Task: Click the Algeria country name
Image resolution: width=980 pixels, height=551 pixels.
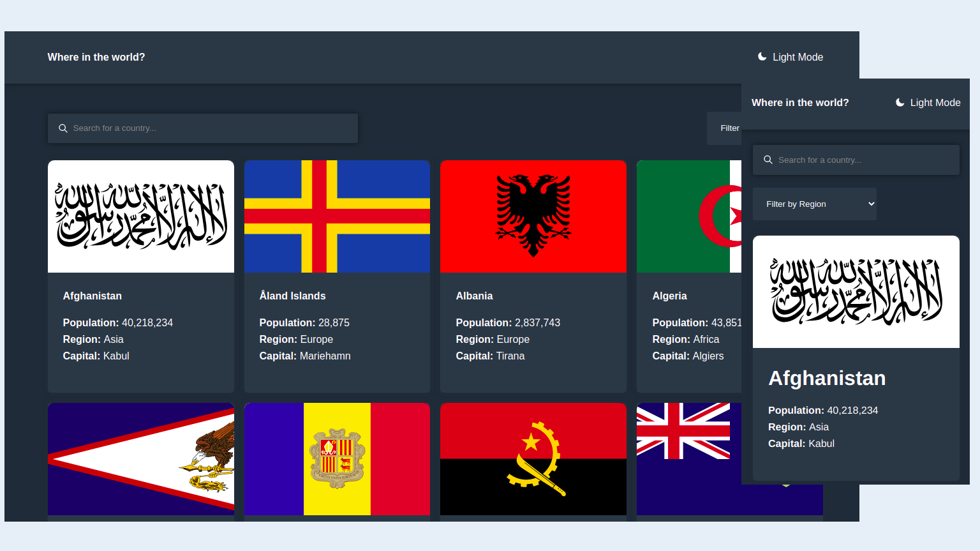Action: pos(669,296)
